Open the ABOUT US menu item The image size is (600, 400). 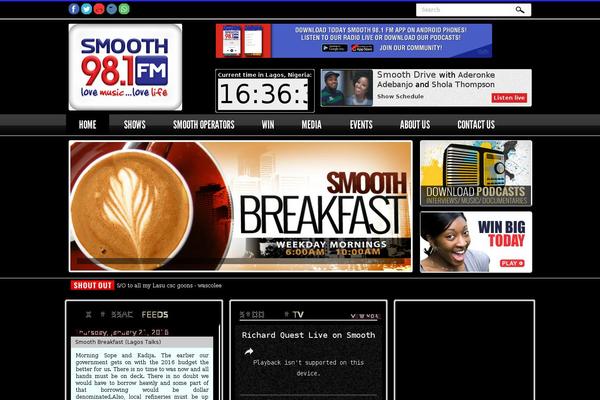point(415,125)
